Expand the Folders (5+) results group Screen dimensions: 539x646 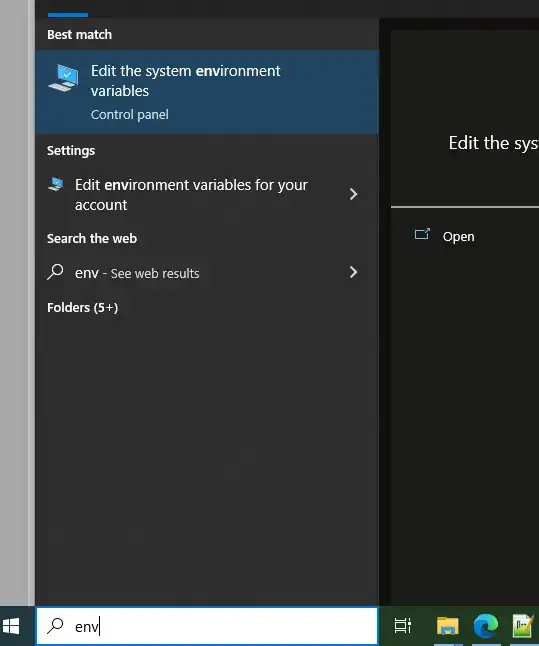82,308
